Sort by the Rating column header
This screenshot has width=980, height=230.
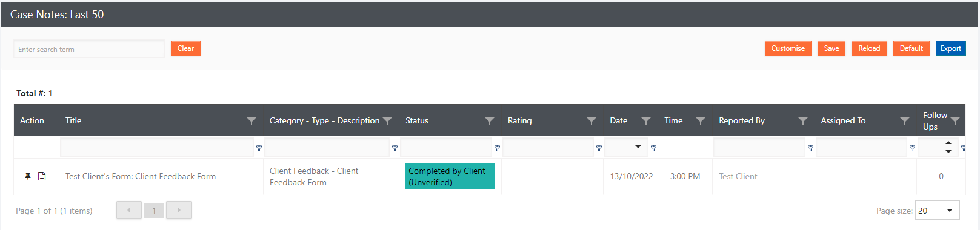point(519,120)
